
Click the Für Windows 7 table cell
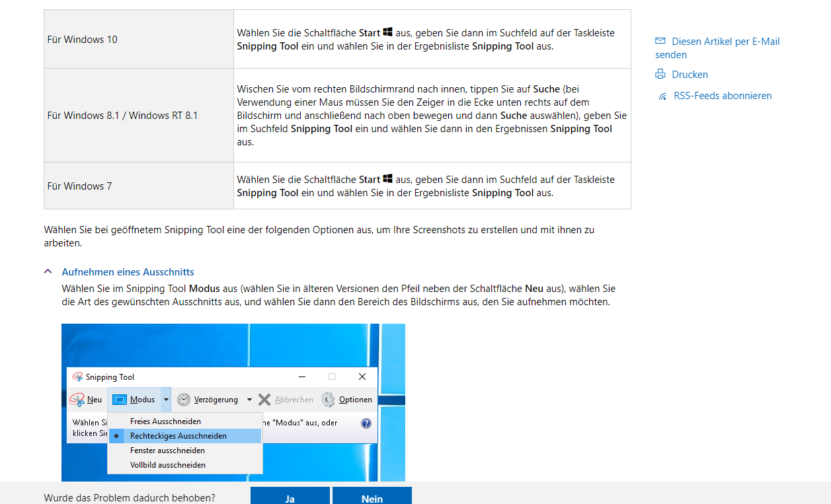139,186
